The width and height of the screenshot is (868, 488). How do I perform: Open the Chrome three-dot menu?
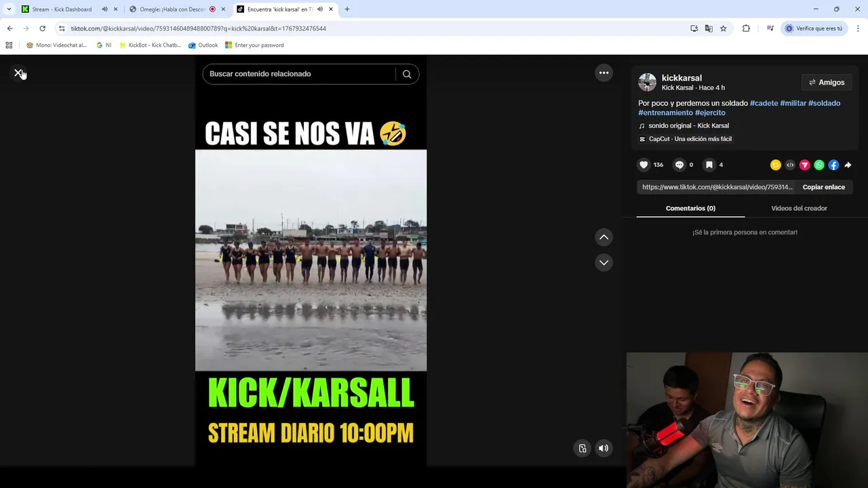point(859,28)
